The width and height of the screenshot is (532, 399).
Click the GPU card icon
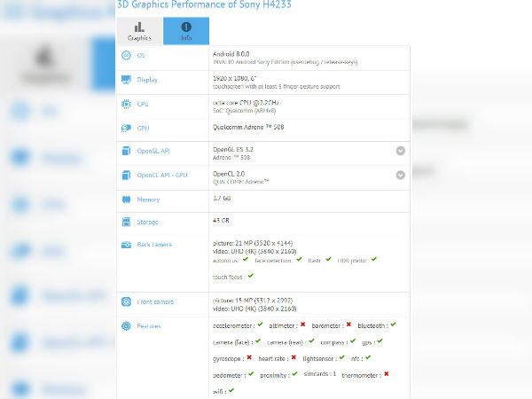point(126,129)
